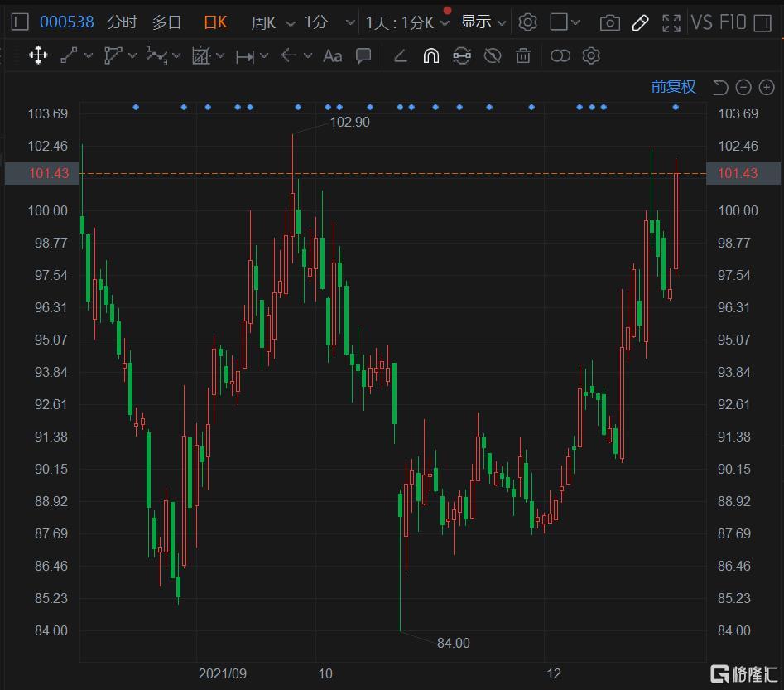Screen dimensions: 784x690
Task: Click the leftmost blue event diamond marker
Action: [136, 107]
